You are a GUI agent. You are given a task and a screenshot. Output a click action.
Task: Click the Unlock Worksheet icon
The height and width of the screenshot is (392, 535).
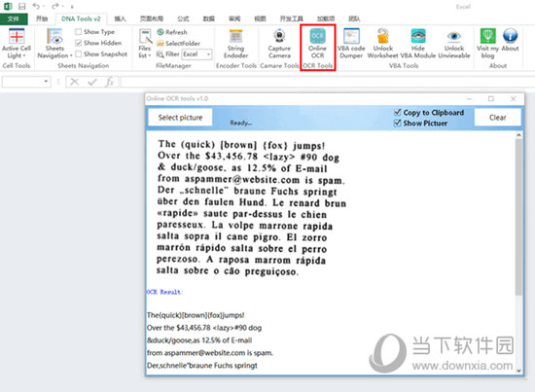[383, 36]
